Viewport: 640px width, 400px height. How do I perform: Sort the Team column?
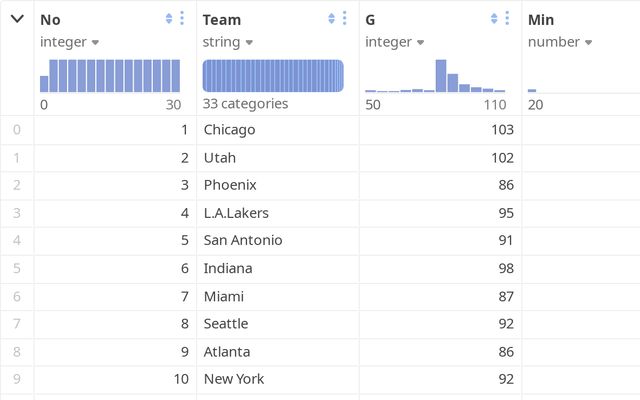tap(331, 19)
